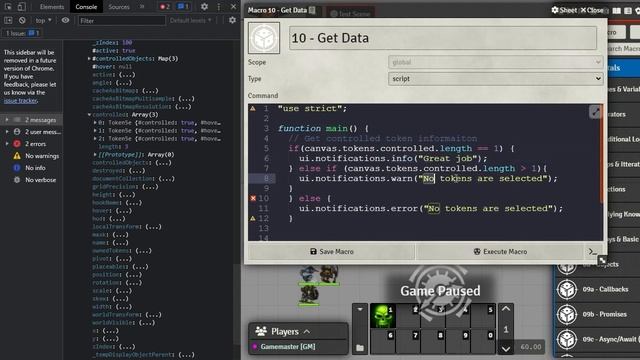Viewport: 640px width, 360px height.
Task: Toggle the live expression eye icon
Action: [65, 20]
